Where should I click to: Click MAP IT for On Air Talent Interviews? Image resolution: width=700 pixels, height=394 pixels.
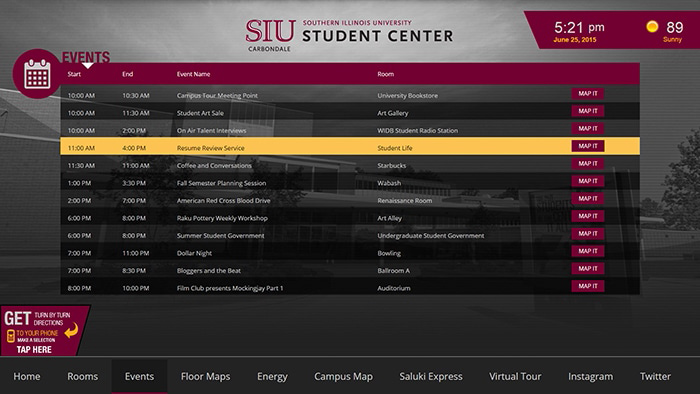(x=588, y=129)
